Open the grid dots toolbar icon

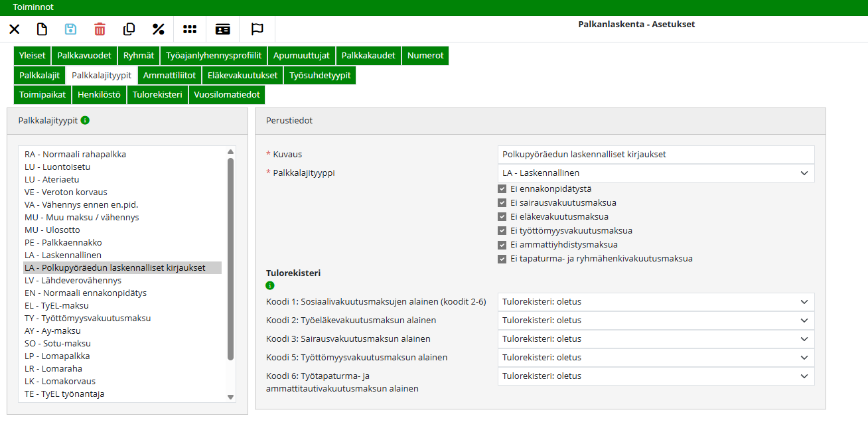[190, 29]
